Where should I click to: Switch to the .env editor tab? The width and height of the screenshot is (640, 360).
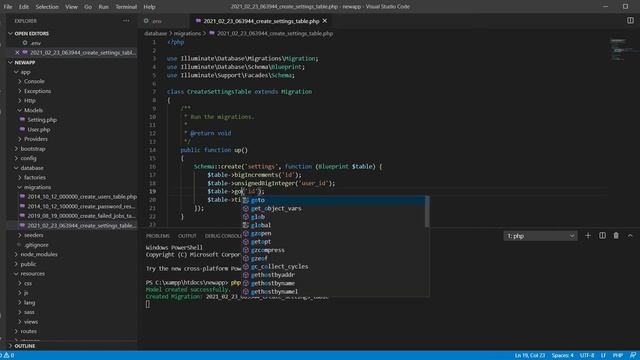[x=164, y=21]
